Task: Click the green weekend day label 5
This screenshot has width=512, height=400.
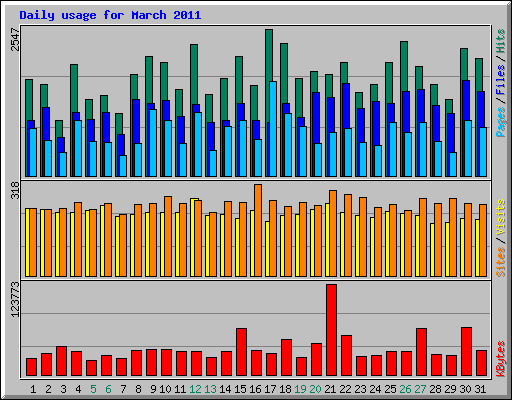Action: [93, 389]
